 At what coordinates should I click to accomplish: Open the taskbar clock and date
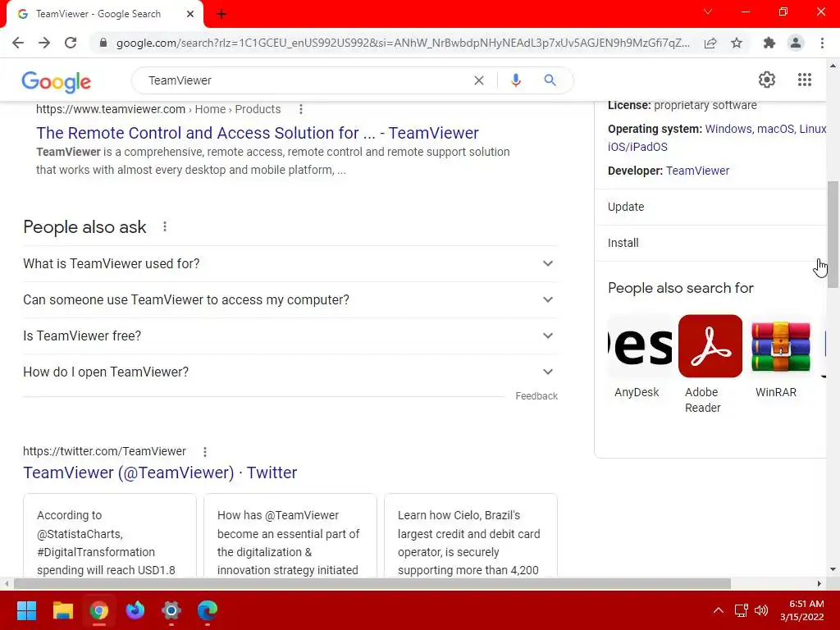click(x=802, y=610)
